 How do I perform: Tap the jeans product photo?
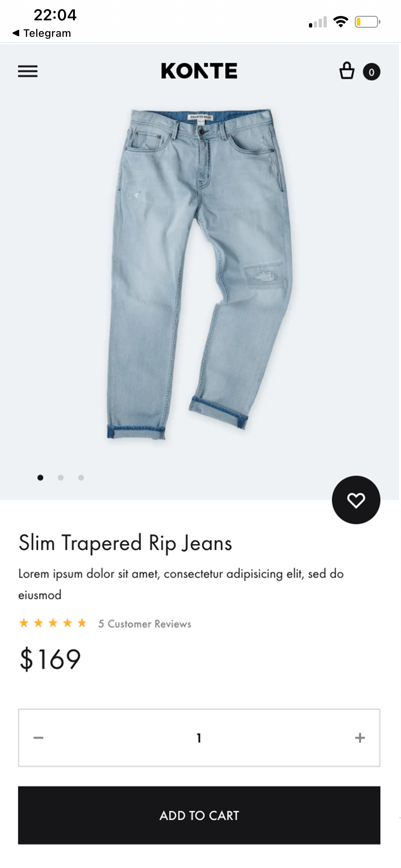[x=200, y=274]
